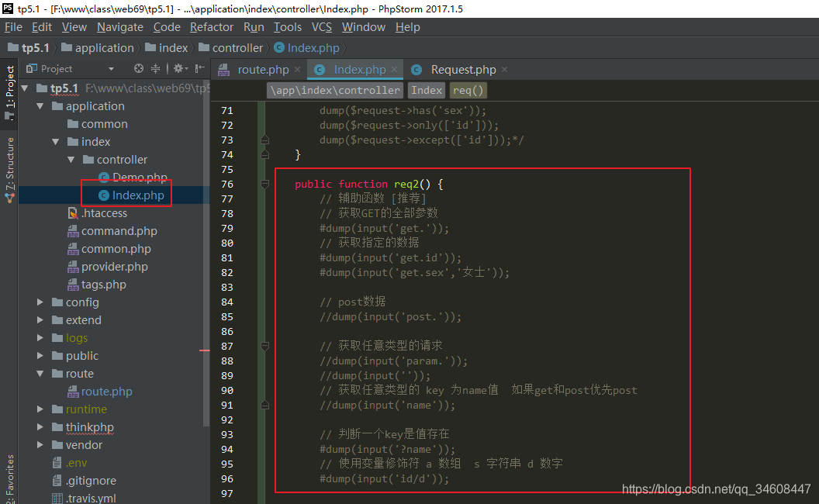Open the VCS menu
The width and height of the screenshot is (819, 504).
322,26
